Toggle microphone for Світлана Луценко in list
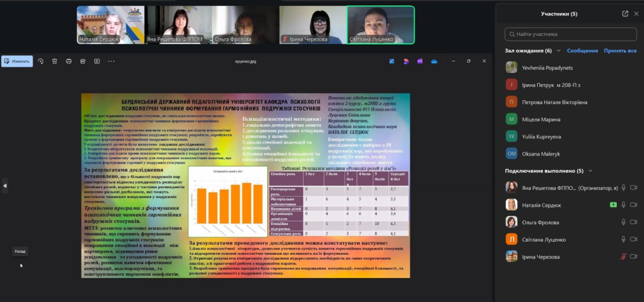The height and width of the screenshot is (302, 644). point(623,240)
